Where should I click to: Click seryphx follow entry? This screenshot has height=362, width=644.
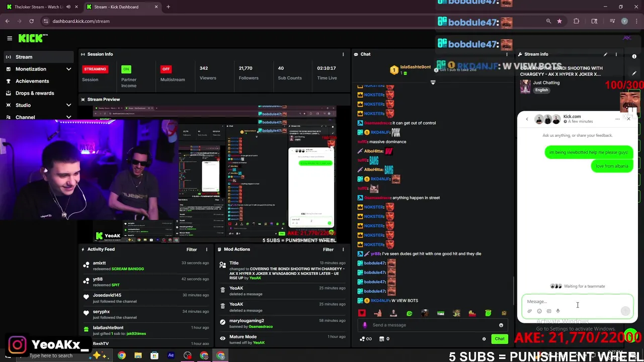click(146, 314)
